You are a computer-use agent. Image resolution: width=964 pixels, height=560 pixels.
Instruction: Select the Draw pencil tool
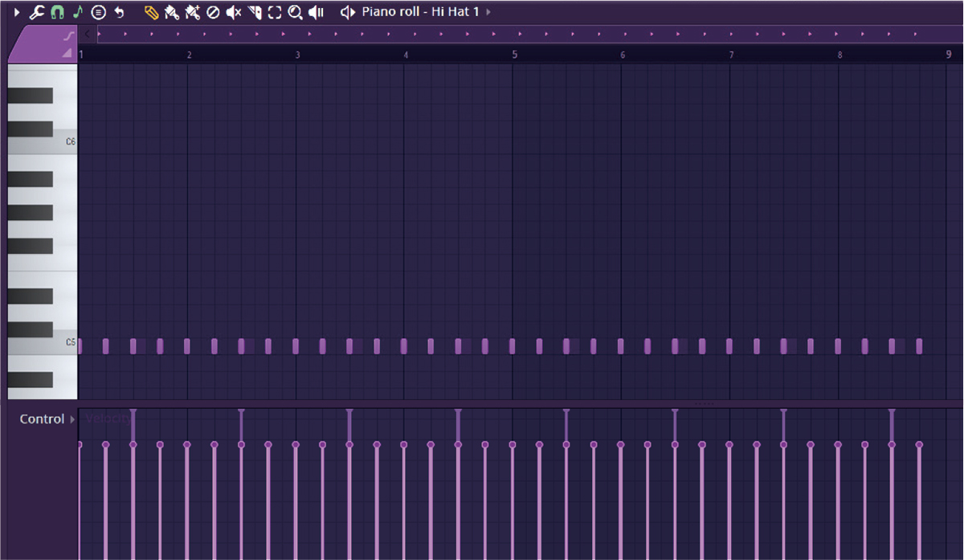click(151, 12)
